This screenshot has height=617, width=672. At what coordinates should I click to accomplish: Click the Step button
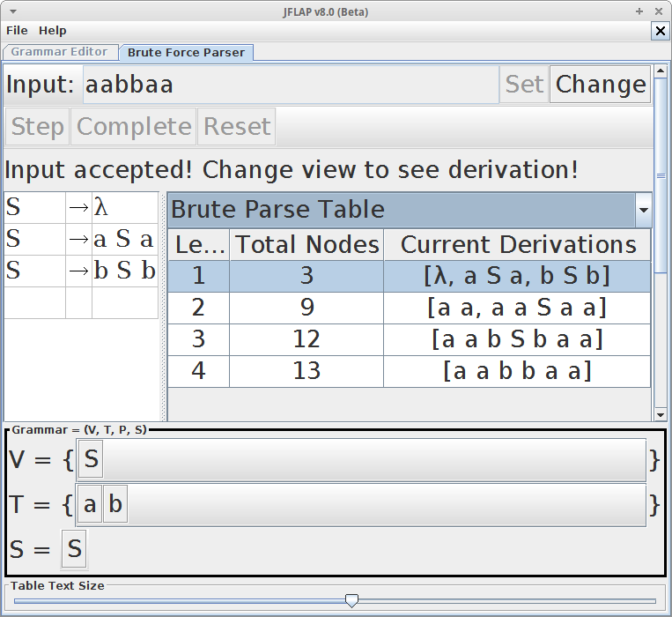(37, 127)
